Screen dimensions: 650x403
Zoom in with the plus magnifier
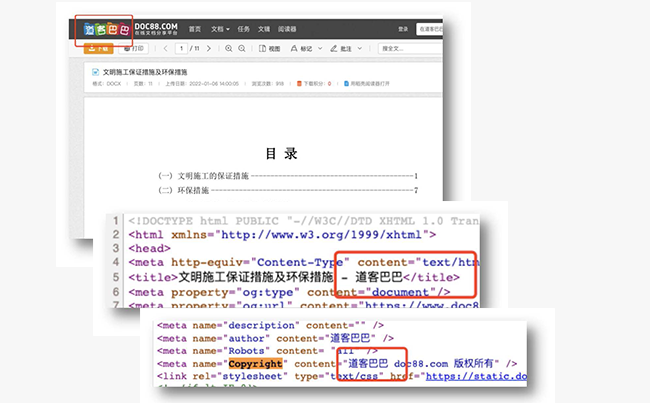pos(228,49)
